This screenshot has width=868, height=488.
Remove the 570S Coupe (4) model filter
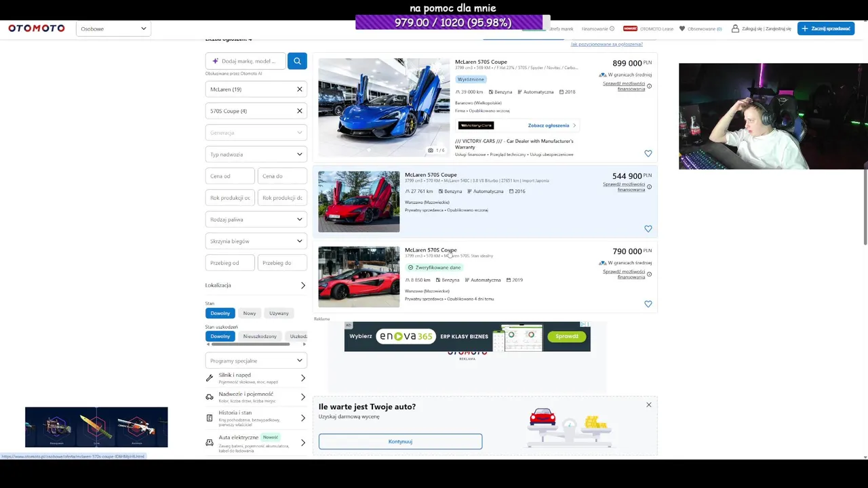(x=299, y=111)
